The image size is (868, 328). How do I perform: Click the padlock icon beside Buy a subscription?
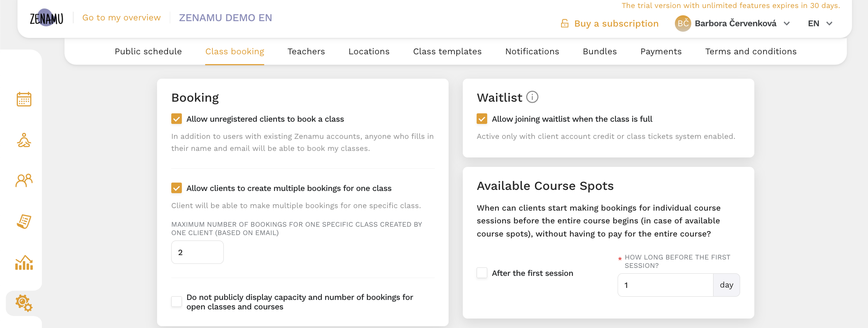(x=564, y=23)
